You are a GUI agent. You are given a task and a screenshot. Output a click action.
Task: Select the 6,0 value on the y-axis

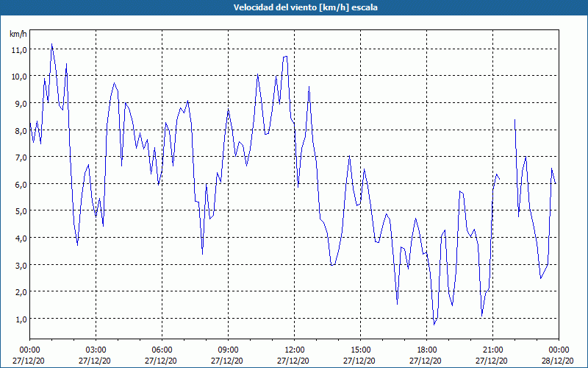point(21,185)
